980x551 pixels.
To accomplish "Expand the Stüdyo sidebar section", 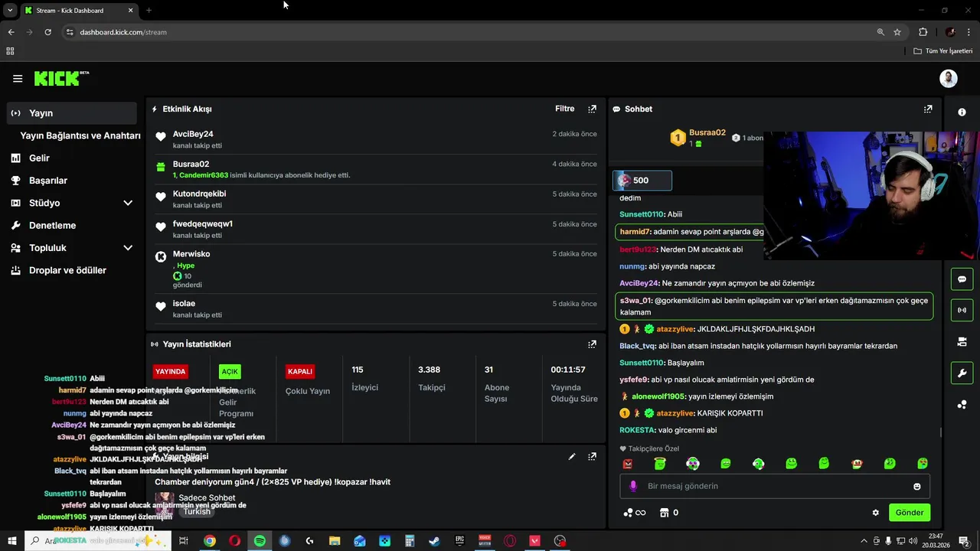I will (127, 203).
